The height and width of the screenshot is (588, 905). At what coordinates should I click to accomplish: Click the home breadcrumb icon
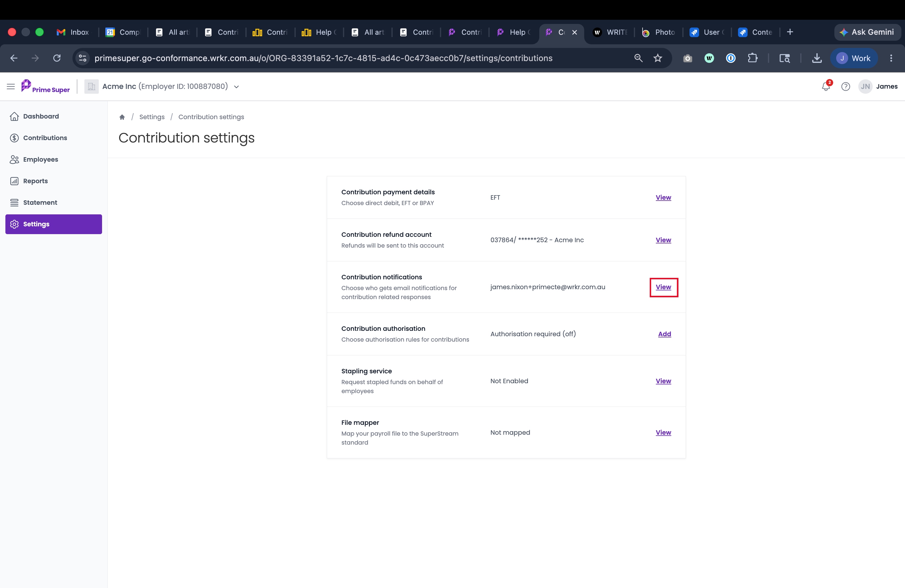coord(122,117)
